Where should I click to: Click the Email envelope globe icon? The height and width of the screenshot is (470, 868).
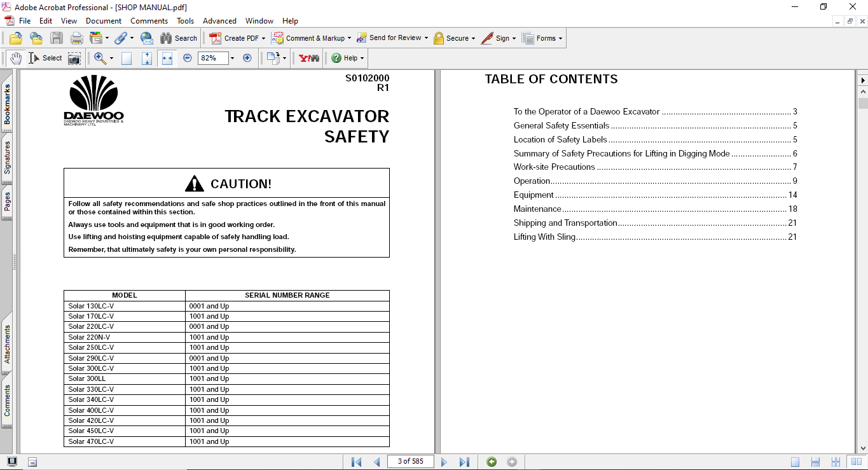click(146, 38)
